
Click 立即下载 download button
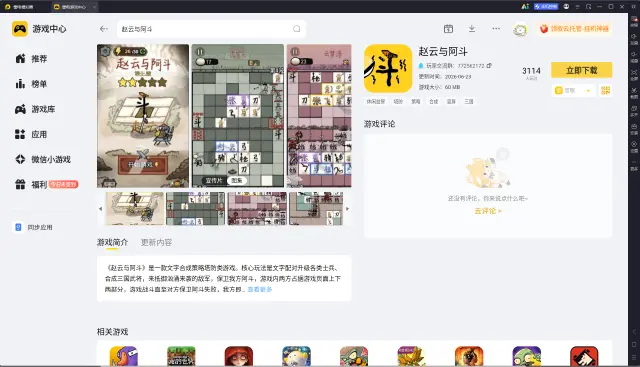(x=581, y=70)
